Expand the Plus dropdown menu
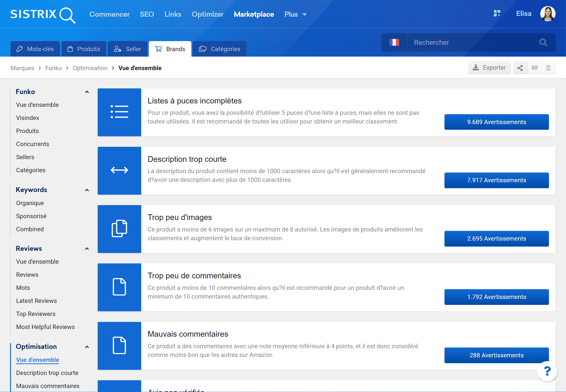 [x=296, y=15]
